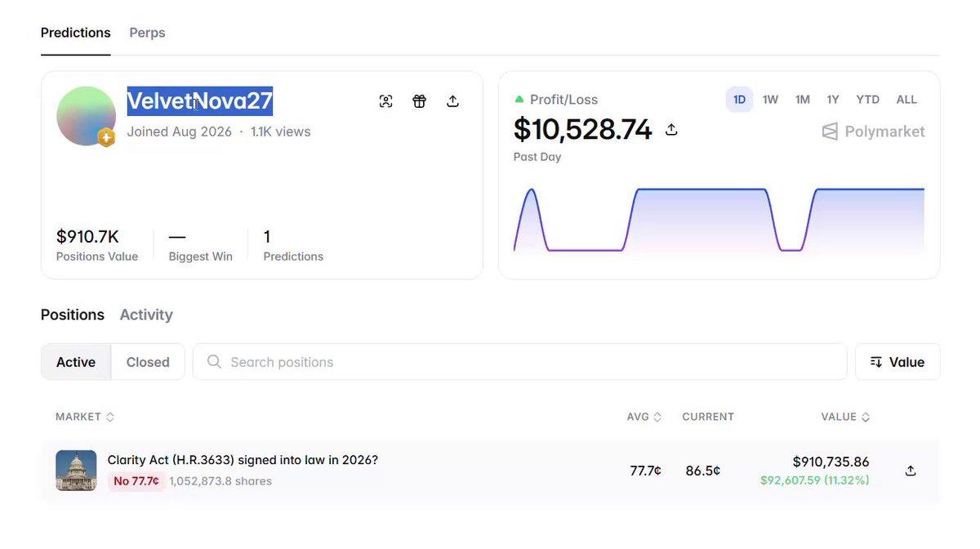Open the Value sort dropdown
This screenshot has width=980, height=549.
(898, 362)
